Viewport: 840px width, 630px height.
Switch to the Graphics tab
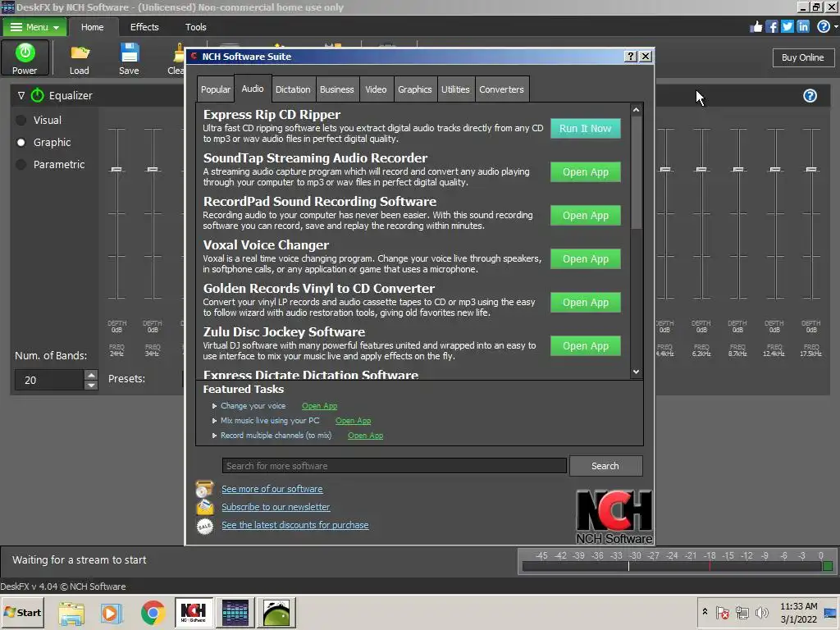tap(414, 89)
